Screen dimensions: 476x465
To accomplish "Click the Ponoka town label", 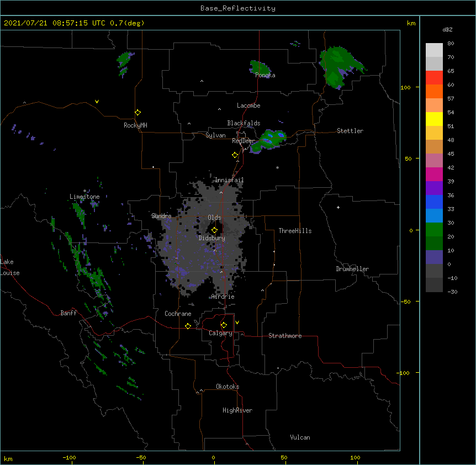I will (265, 75).
